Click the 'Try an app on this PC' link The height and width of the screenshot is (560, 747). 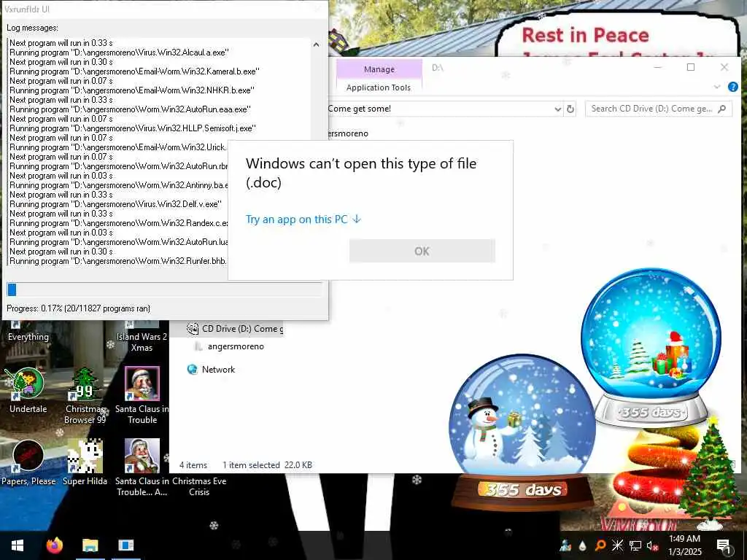[303, 219]
